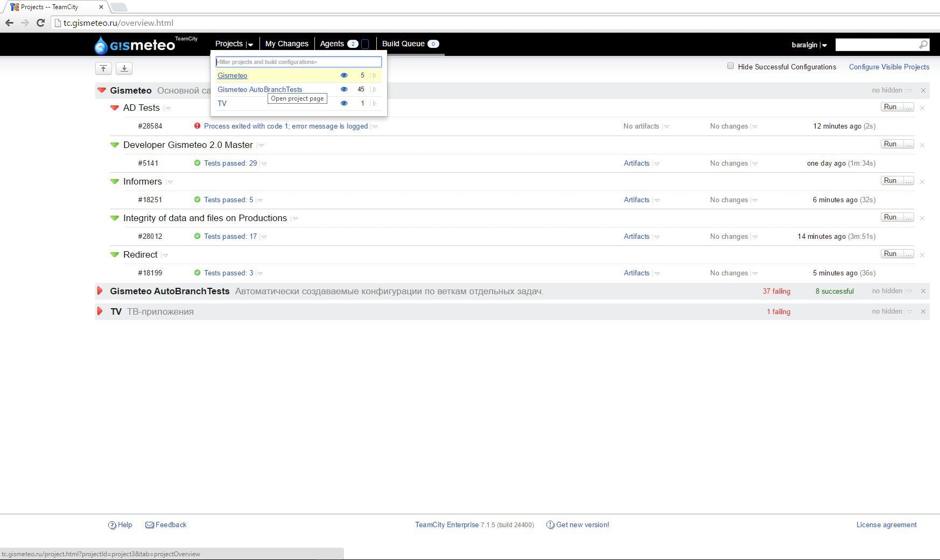Collapse all projects with up-arrow button
Screen dimensions: 940x560
click(103, 68)
